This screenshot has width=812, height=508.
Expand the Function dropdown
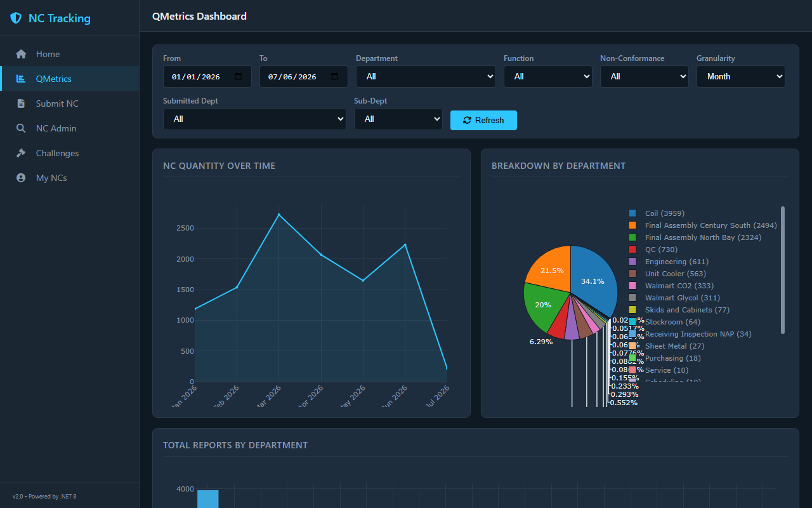(548, 76)
